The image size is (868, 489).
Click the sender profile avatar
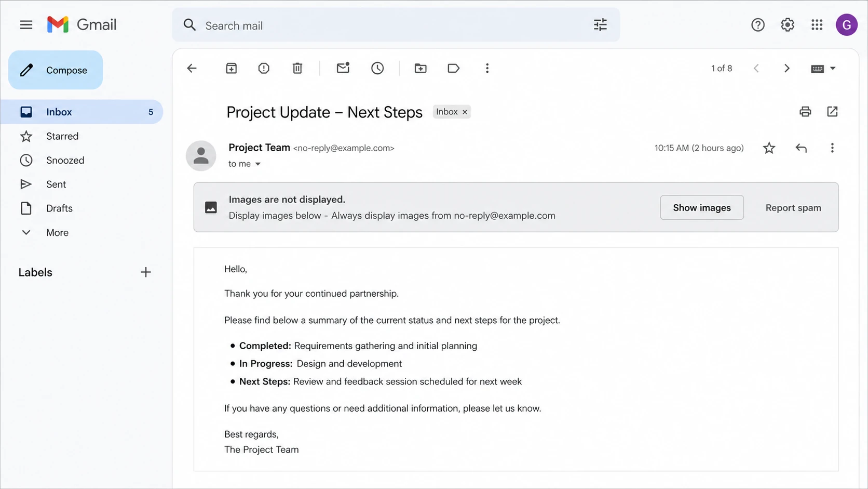(x=201, y=155)
